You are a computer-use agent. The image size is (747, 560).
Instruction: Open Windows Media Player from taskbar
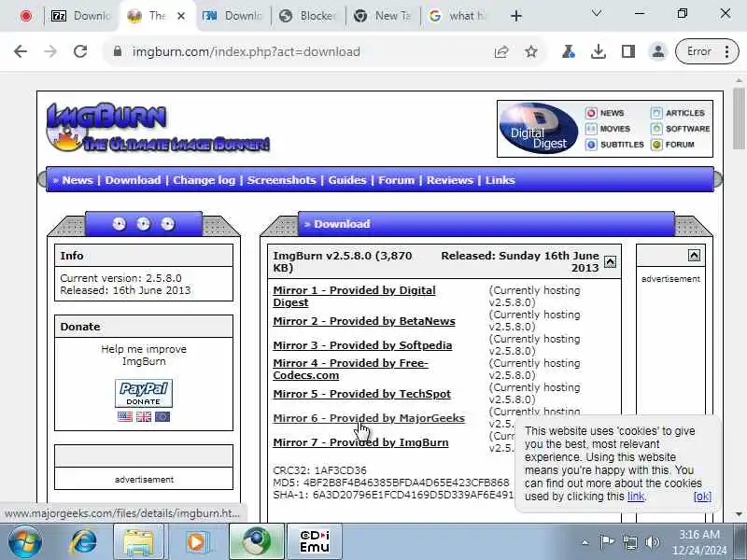196,542
